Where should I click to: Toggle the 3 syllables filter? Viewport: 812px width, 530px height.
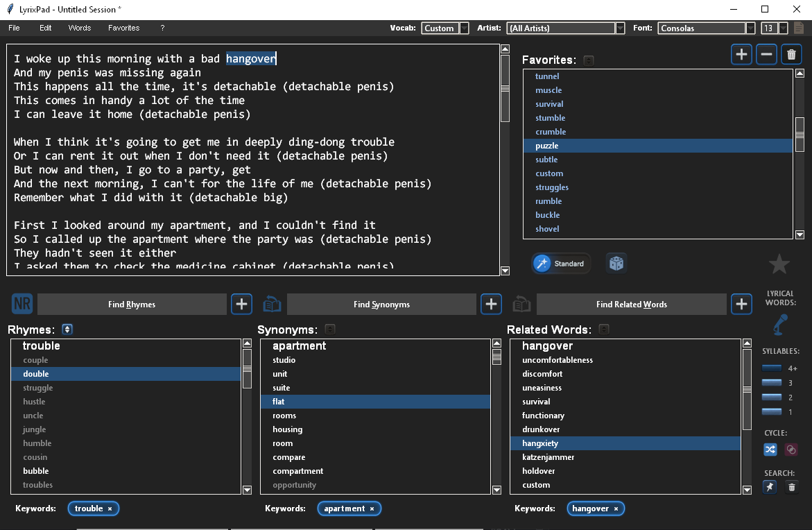pos(772,383)
